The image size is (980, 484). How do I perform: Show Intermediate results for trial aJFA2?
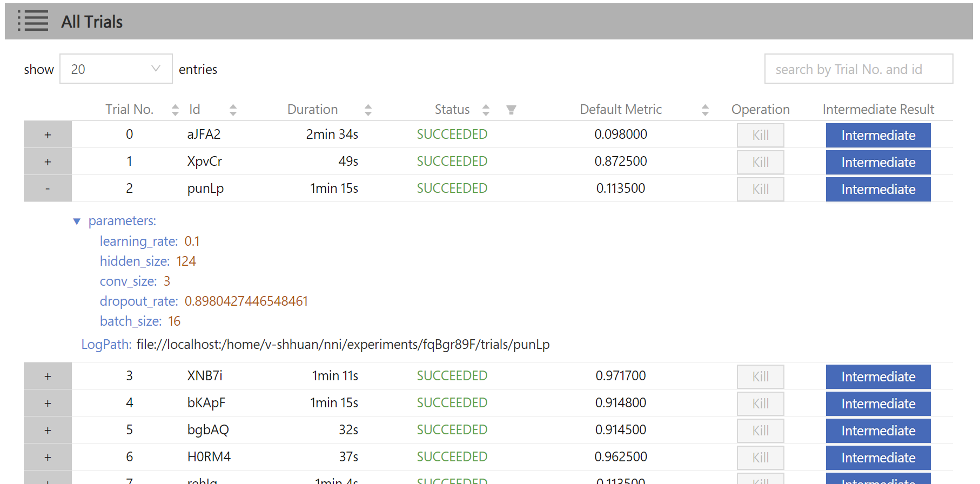pyautogui.click(x=878, y=136)
